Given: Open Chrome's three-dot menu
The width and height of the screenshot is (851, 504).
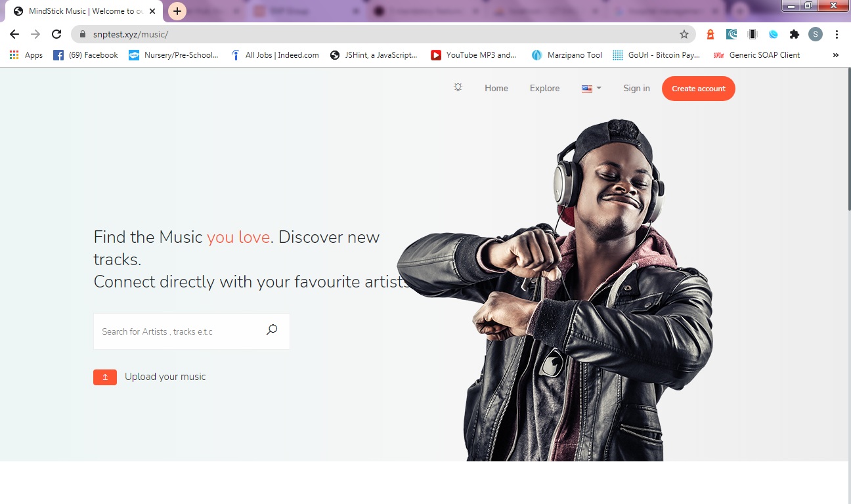Looking at the screenshot, I should click(x=837, y=33).
